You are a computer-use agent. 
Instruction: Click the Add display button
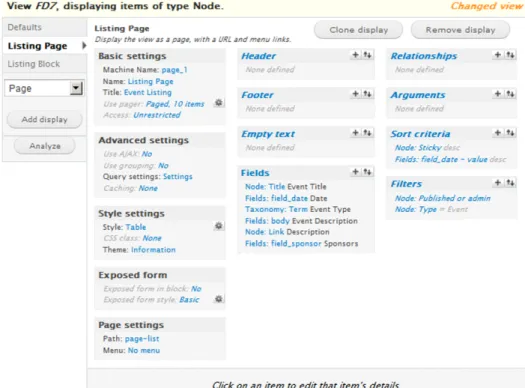coord(44,120)
